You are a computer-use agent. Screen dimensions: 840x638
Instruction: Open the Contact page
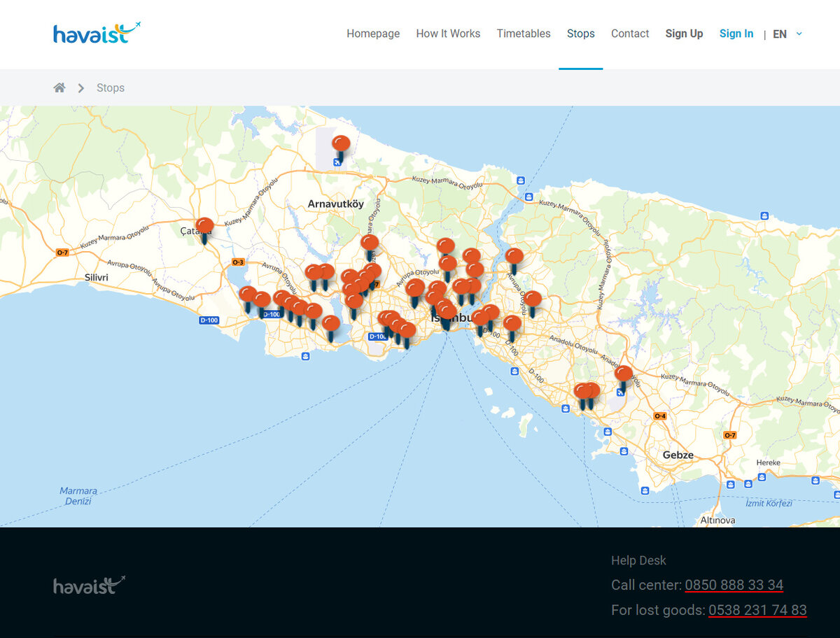(x=630, y=34)
